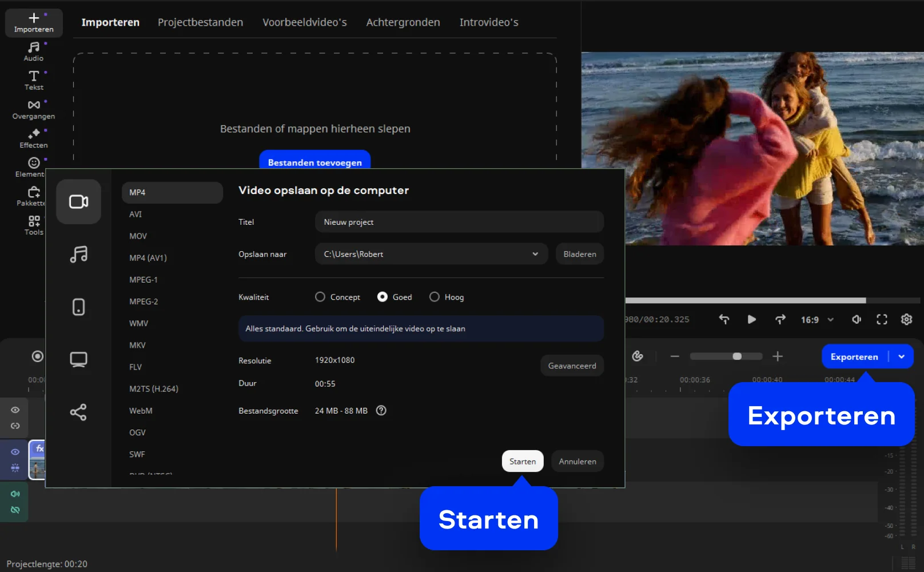Select Goed quality option
924x572 pixels.
[x=383, y=297]
